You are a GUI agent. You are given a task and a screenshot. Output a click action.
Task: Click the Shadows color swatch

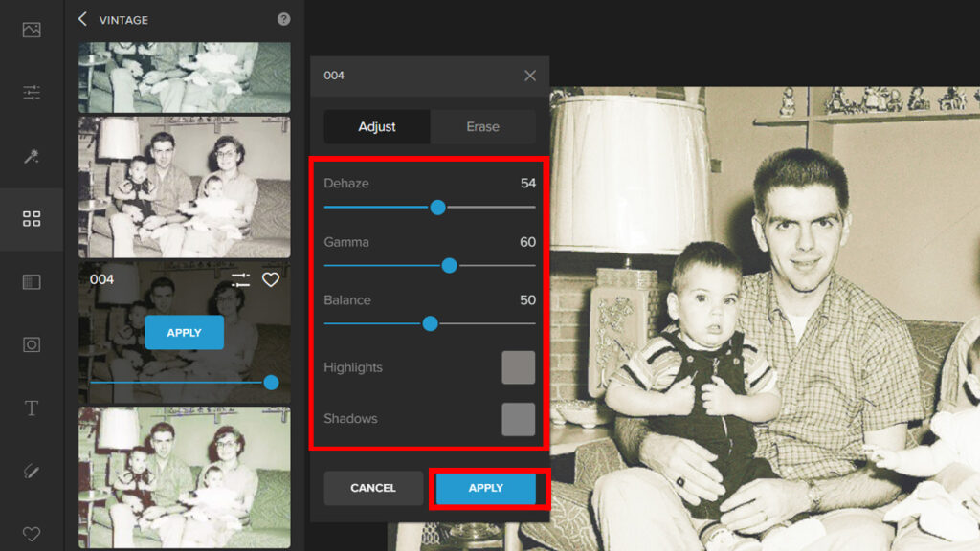click(518, 419)
